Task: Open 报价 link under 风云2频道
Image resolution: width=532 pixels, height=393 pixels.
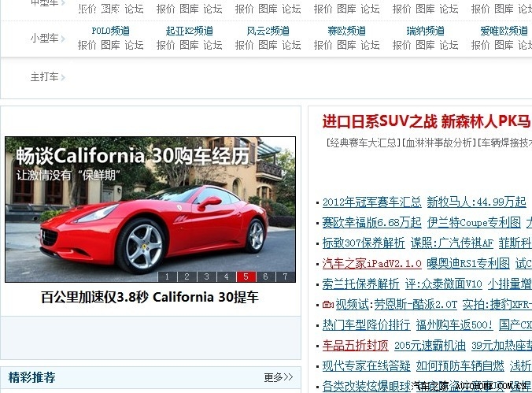Action: tap(244, 45)
